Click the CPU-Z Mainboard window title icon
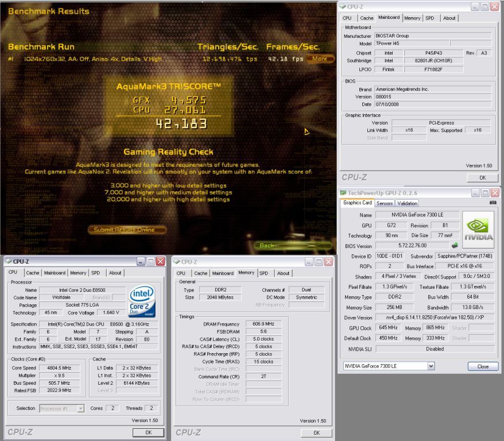Image resolution: width=504 pixels, height=441 pixels. pos(343,6)
